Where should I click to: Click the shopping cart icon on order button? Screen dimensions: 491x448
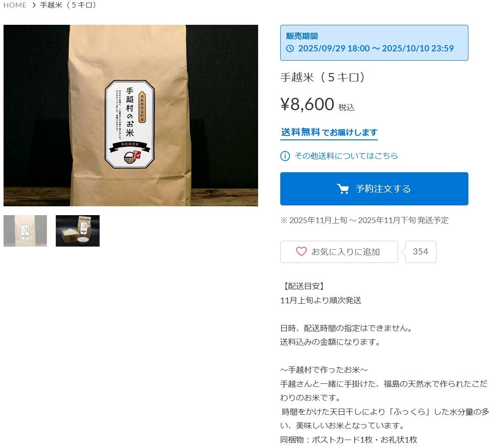[x=343, y=189]
